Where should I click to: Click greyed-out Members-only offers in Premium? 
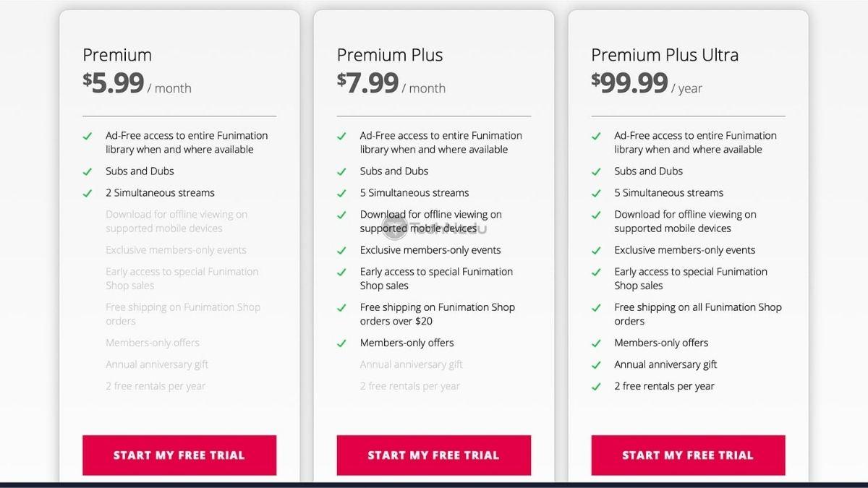pos(153,343)
